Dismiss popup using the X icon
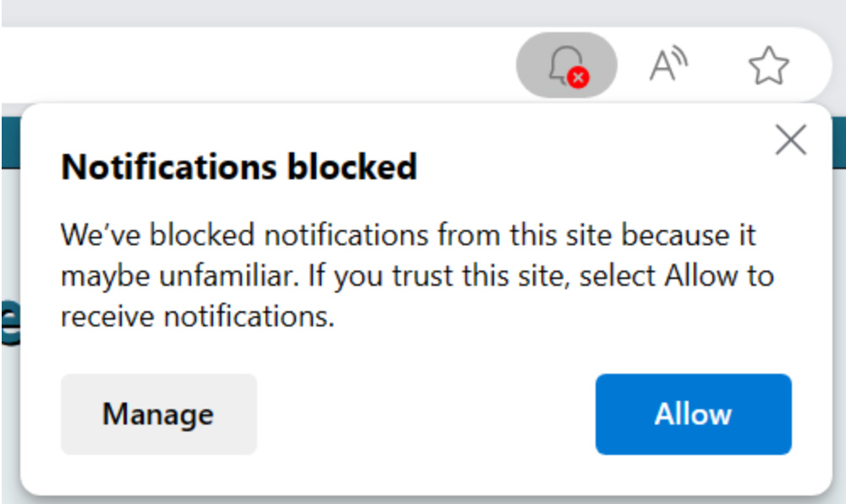This screenshot has width=846, height=504. (791, 140)
